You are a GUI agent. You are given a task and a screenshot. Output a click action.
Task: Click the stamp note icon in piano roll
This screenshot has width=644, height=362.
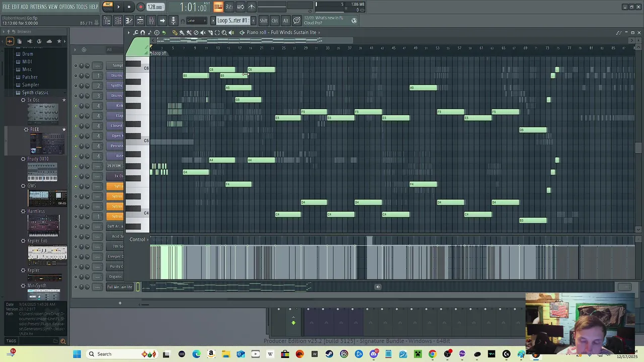pos(149,32)
